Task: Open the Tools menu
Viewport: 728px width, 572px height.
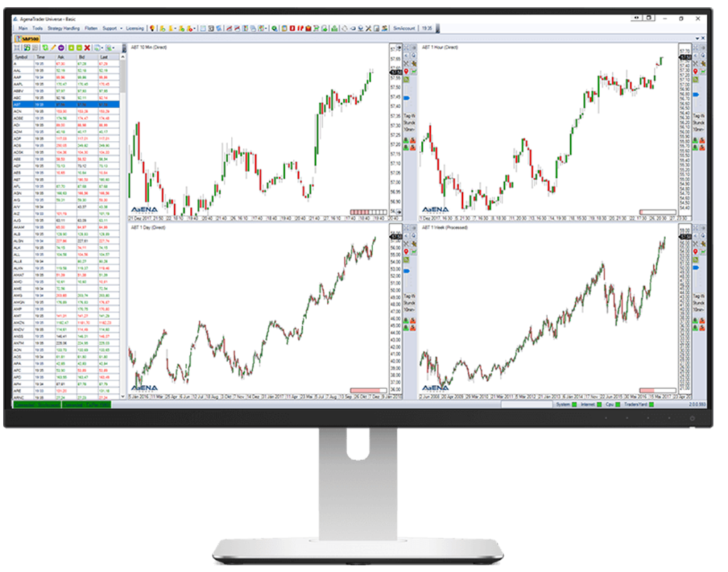Action: pos(38,28)
